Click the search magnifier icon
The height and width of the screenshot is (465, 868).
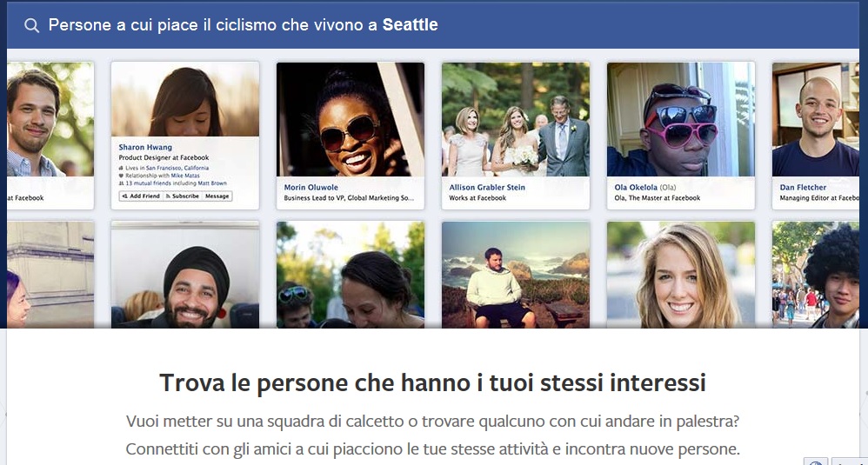tap(31, 25)
